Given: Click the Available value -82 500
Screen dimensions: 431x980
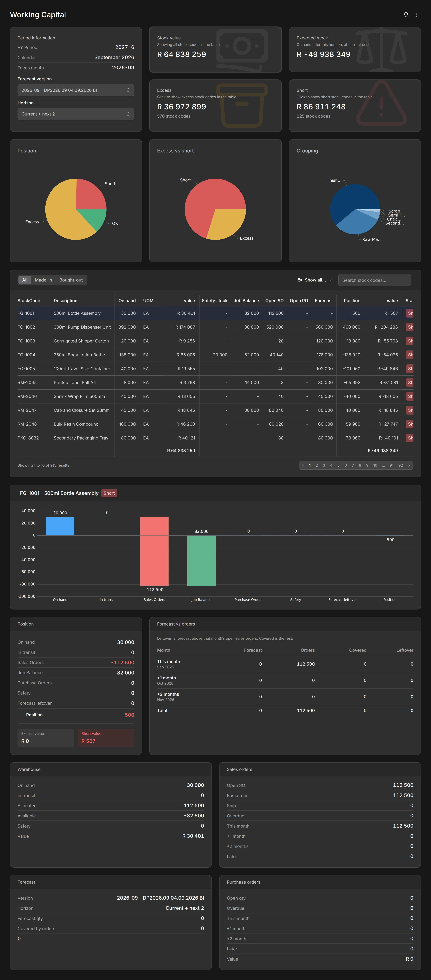Looking at the screenshot, I should pos(194,816).
